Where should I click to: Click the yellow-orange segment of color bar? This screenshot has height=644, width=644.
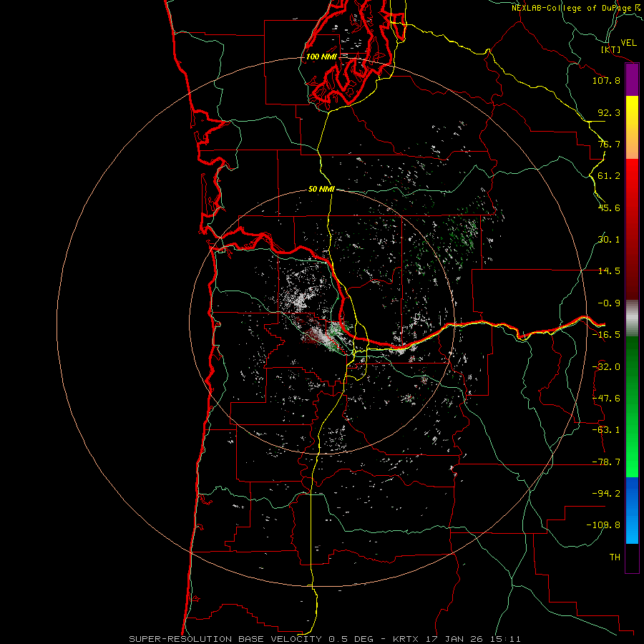point(632,127)
